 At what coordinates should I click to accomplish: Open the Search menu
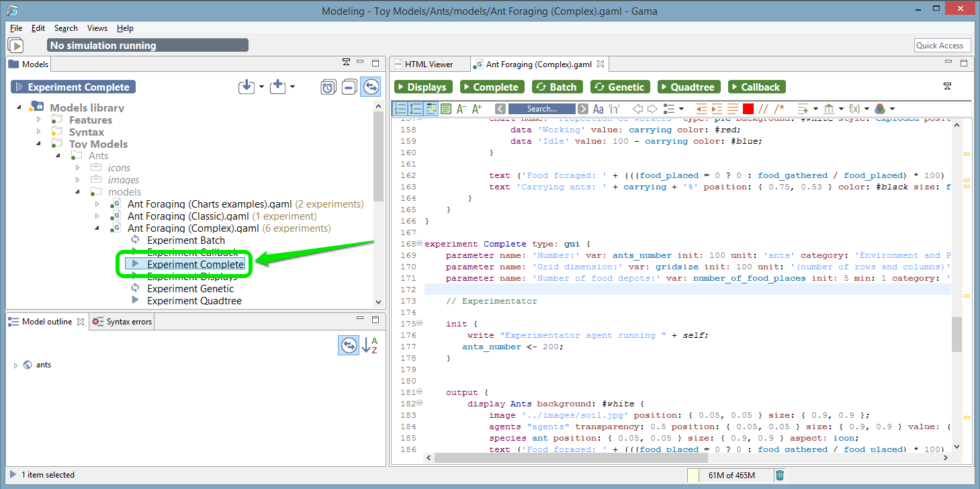pyautogui.click(x=66, y=28)
